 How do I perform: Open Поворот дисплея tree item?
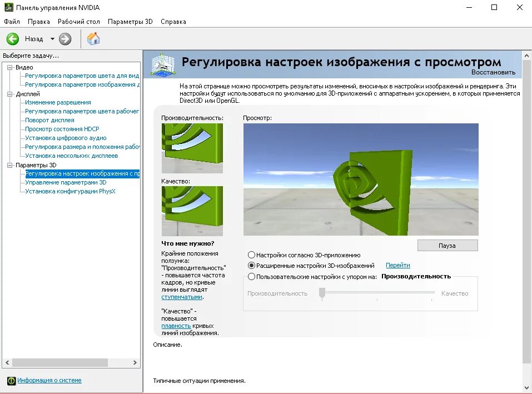point(49,120)
